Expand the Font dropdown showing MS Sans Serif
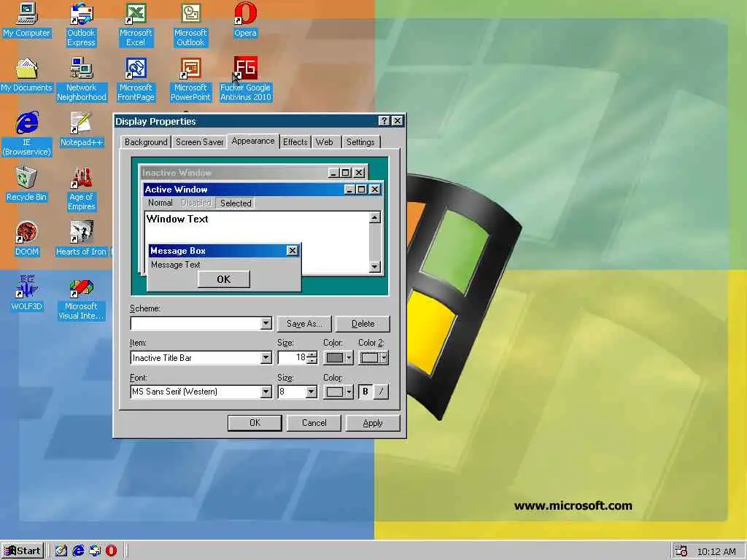Screen dimensions: 747x560 (266, 392)
